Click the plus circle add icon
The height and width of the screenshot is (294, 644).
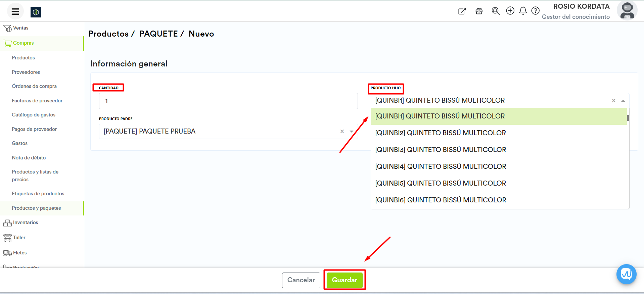(x=510, y=11)
